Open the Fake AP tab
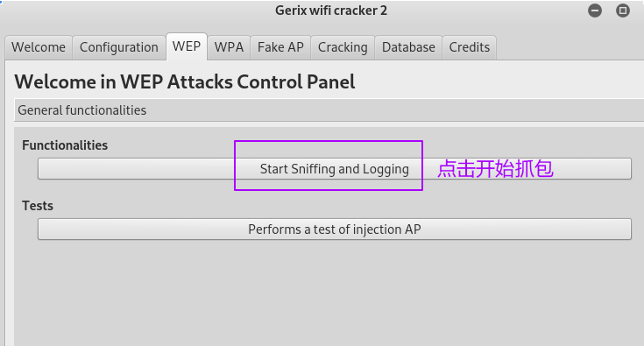 coord(280,47)
